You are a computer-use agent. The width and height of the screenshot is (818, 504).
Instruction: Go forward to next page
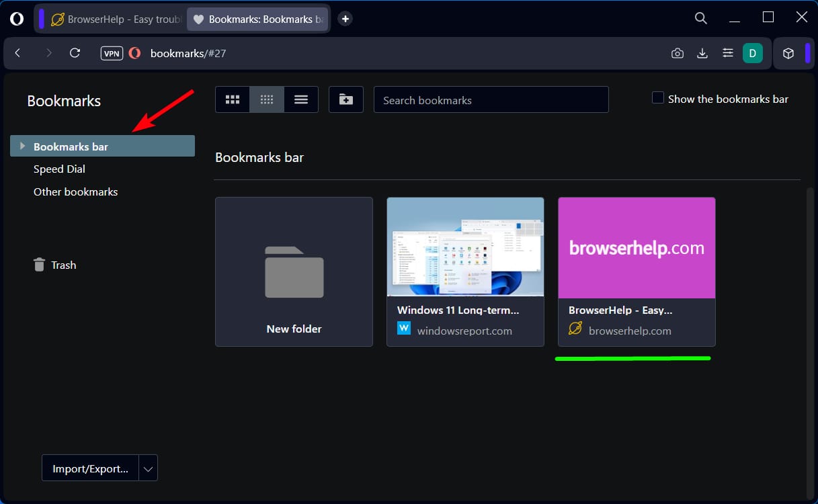tap(48, 53)
